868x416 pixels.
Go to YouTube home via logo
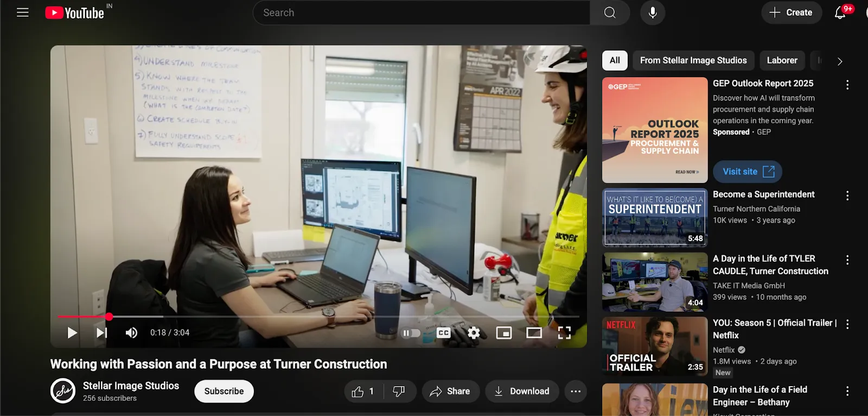click(x=74, y=12)
